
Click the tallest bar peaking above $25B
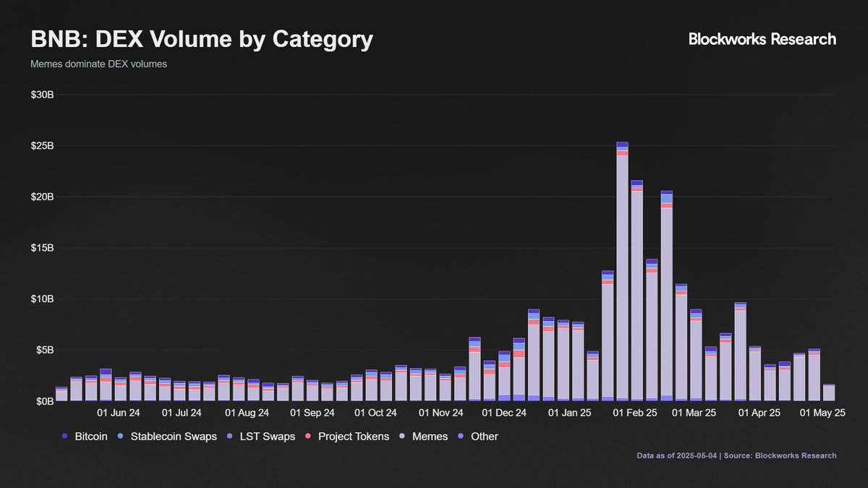[622, 275]
